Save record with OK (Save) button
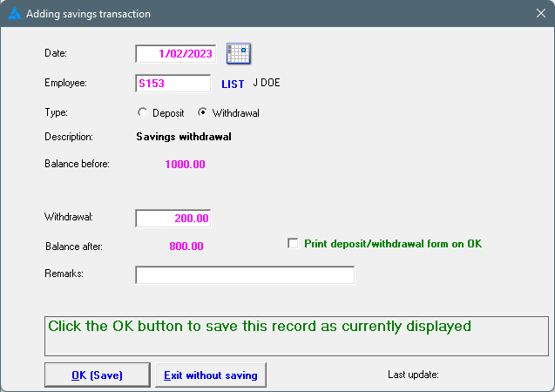The width and height of the screenshot is (555, 392). (98, 375)
